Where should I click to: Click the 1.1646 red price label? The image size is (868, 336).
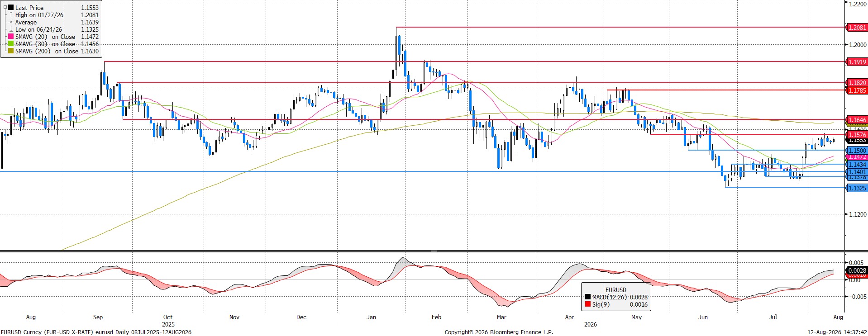pos(857,120)
